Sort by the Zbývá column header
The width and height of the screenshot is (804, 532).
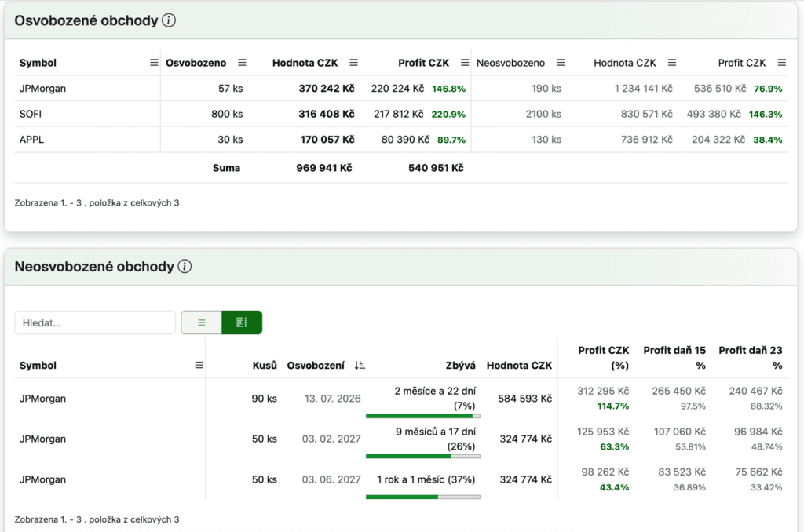point(462,365)
